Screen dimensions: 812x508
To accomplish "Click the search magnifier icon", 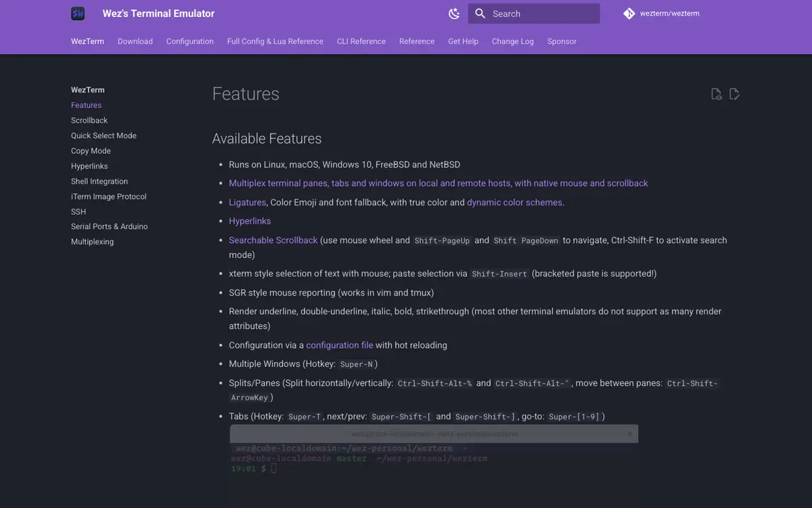I will [480, 14].
